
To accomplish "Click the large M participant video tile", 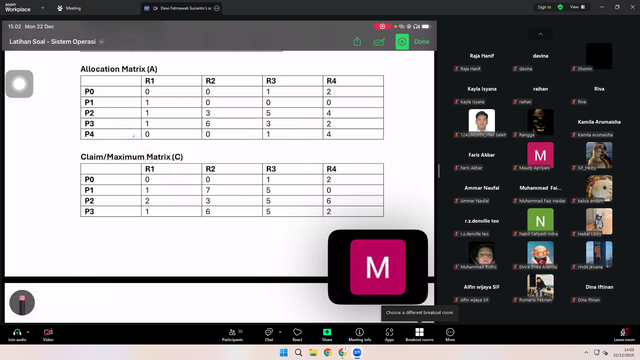I will point(378,267).
